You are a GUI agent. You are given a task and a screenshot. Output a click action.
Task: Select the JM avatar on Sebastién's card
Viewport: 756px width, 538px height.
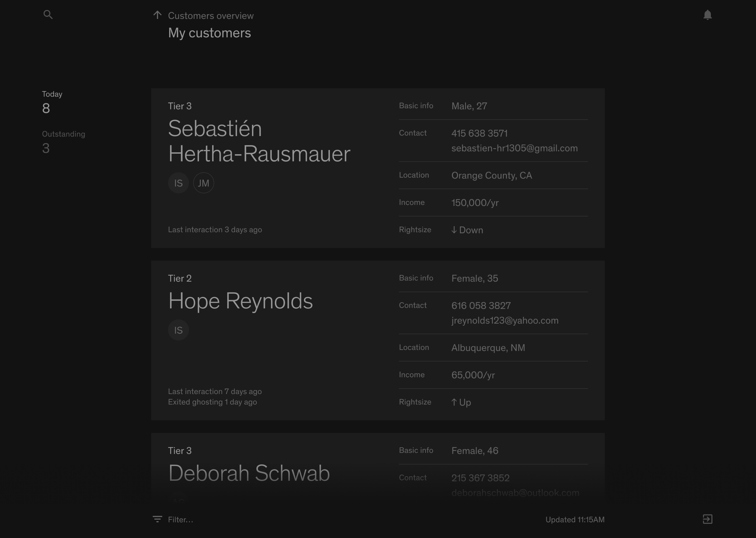click(203, 183)
